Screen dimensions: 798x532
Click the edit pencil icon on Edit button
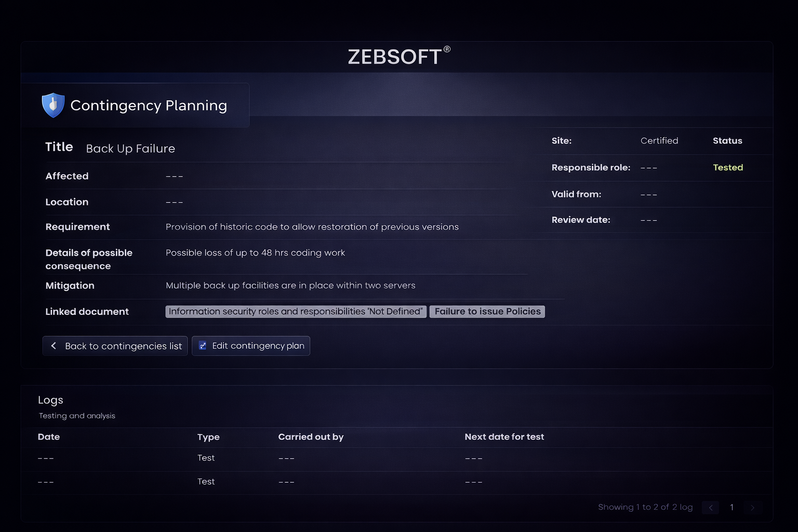(203, 345)
